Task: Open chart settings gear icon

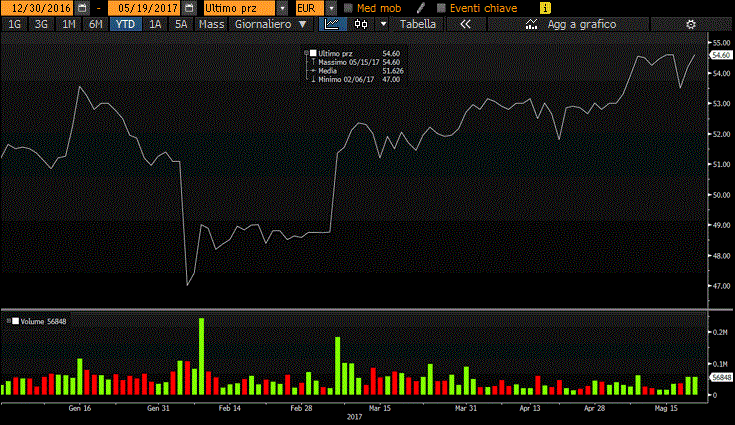Action: [x=690, y=23]
